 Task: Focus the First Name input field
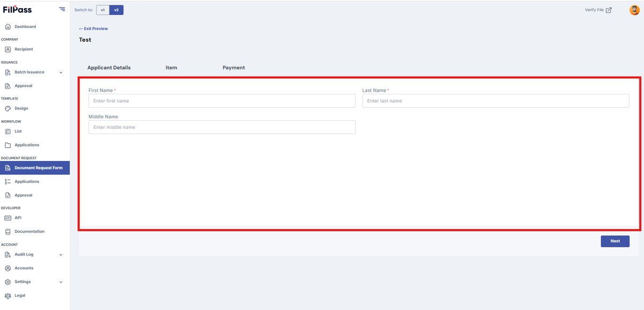click(222, 101)
